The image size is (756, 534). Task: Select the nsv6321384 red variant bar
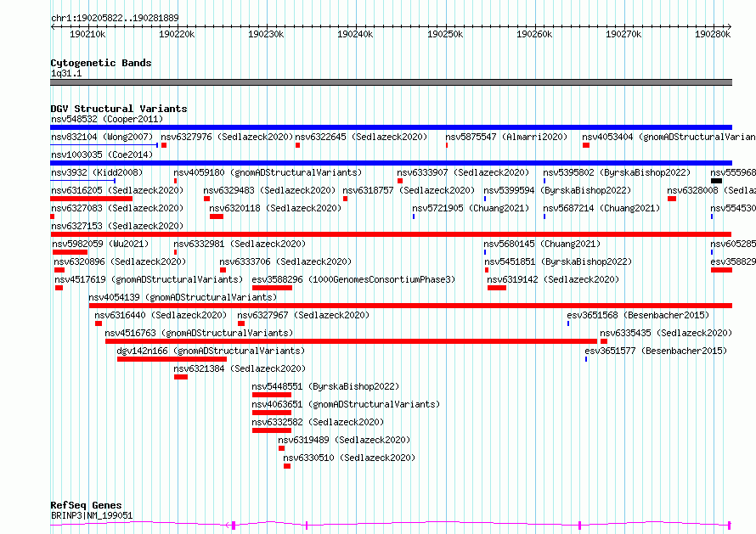(x=181, y=377)
